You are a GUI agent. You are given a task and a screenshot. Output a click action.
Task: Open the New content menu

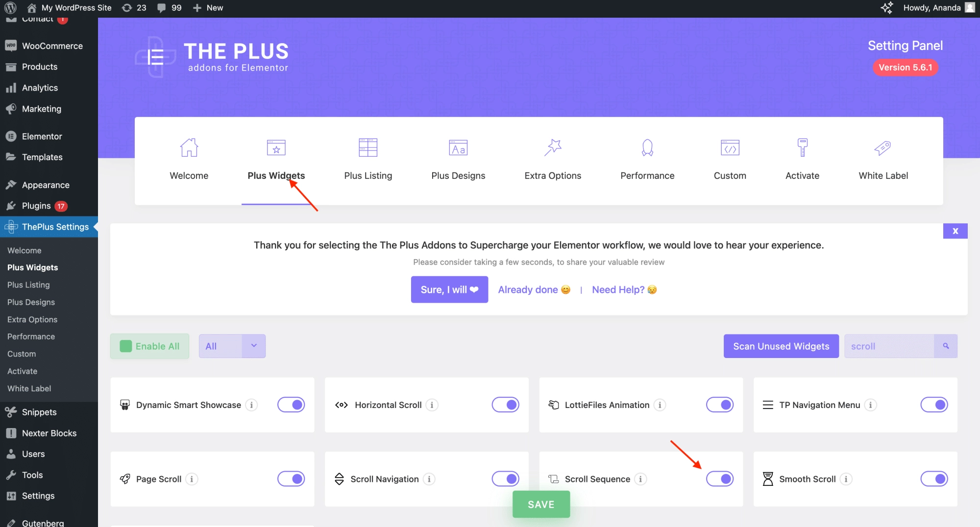click(208, 8)
